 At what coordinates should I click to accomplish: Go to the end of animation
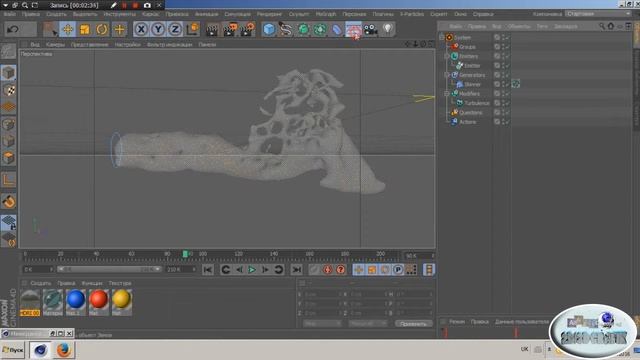[296, 269]
